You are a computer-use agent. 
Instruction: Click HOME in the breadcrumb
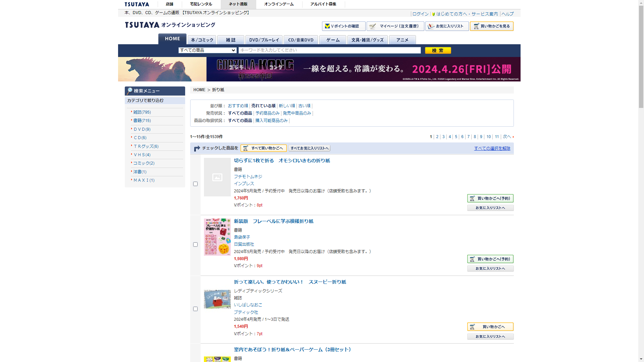[199, 90]
